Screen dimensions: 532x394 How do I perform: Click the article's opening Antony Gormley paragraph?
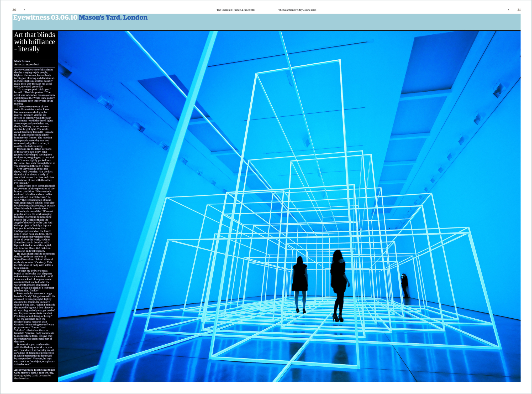click(34, 78)
